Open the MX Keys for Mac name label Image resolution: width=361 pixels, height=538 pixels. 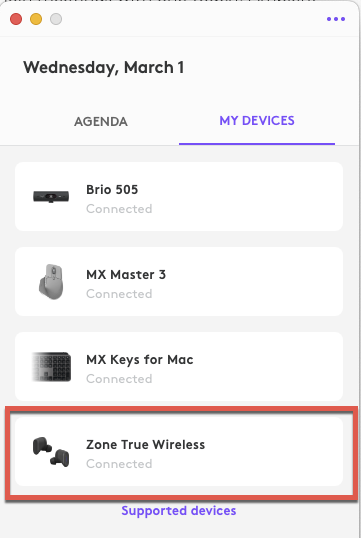pos(140,360)
